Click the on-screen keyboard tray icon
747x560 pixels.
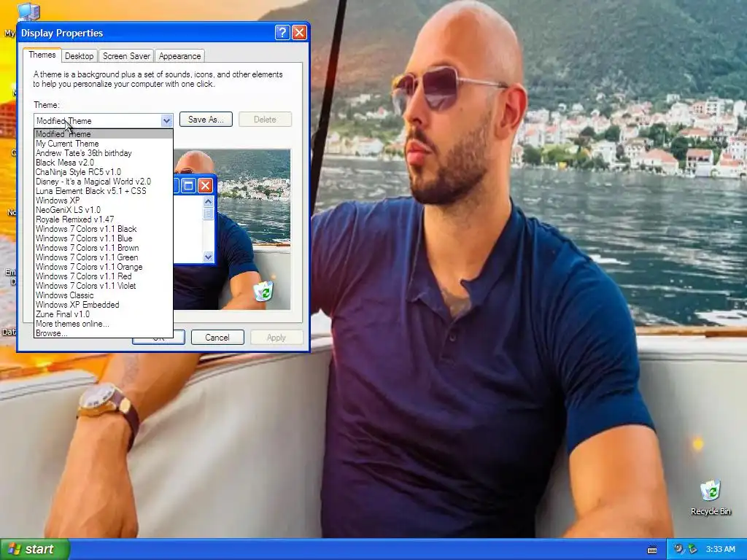652,550
